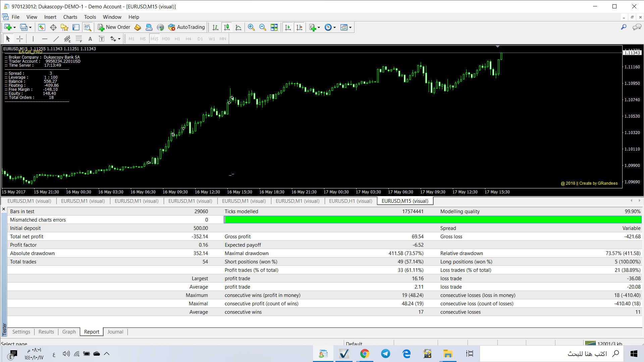Open the tester Settings tab
Screen dimensions: 644x362
coord(21,332)
